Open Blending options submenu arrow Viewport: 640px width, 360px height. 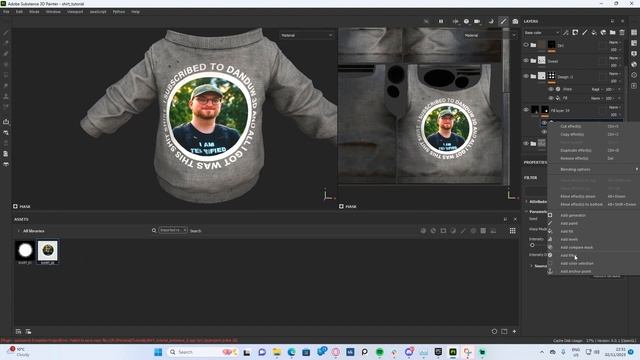click(636, 169)
